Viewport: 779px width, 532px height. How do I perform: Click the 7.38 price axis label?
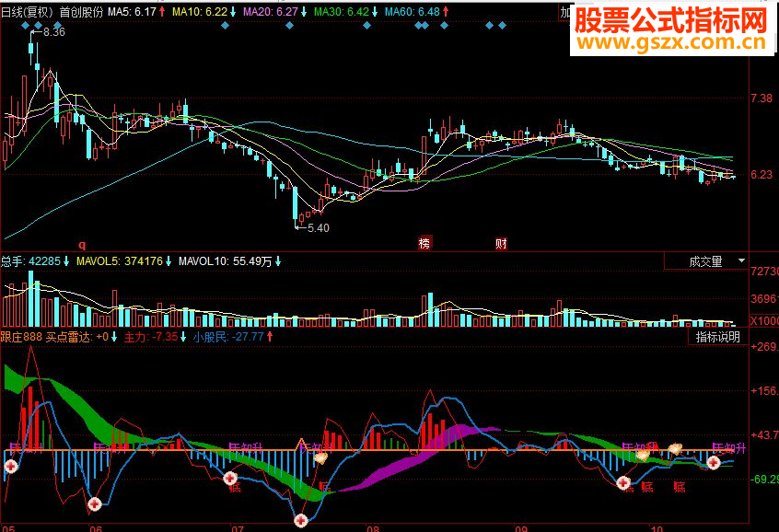coord(762,98)
